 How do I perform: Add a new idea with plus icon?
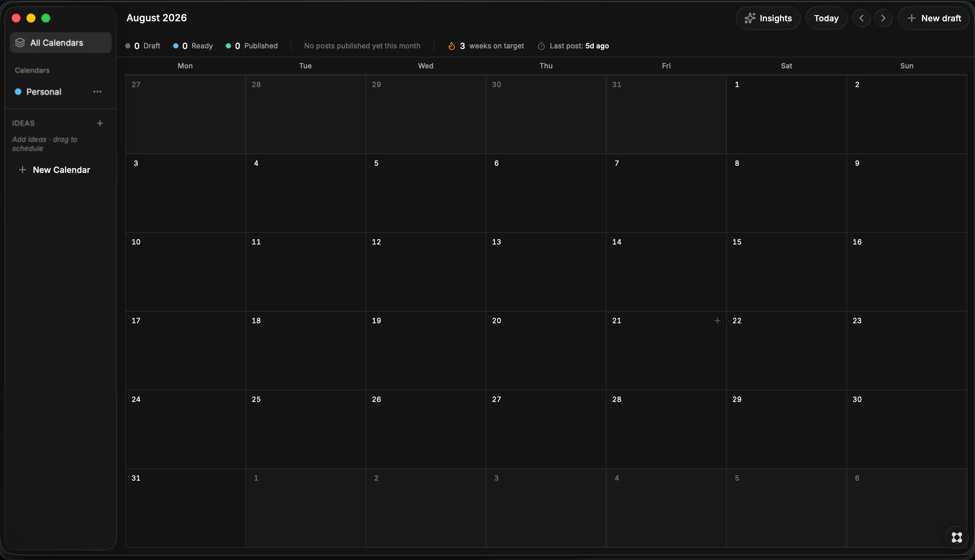(x=100, y=123)
